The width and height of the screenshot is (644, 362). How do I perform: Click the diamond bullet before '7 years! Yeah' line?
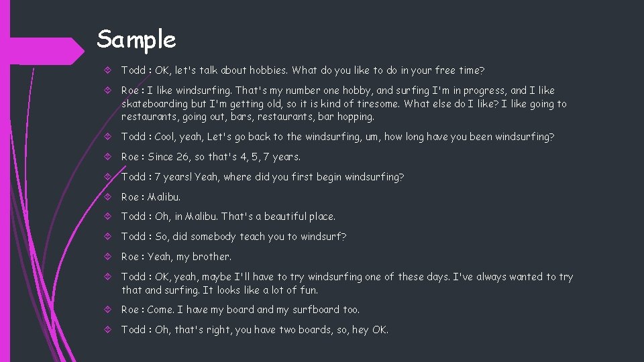point(110,177)
